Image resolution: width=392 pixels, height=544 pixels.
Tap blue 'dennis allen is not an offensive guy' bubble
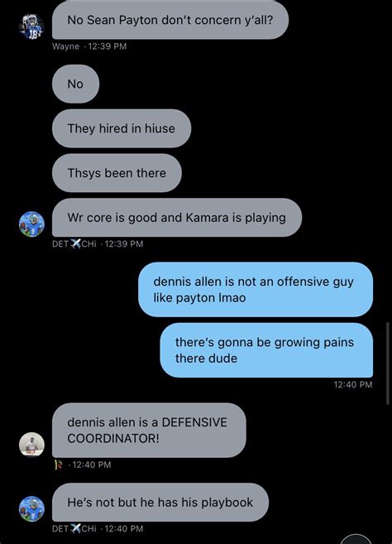point(256,289)
